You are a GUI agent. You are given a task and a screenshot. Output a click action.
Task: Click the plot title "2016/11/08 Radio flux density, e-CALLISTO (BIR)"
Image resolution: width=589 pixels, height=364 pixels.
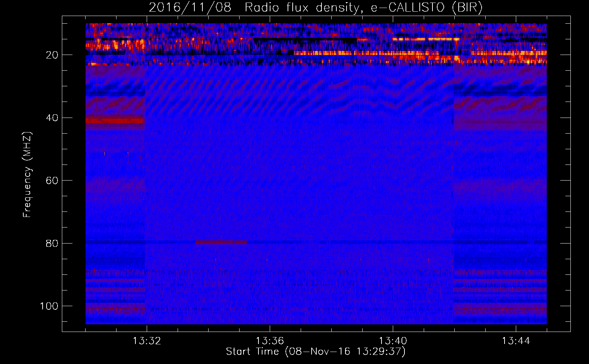316,8
